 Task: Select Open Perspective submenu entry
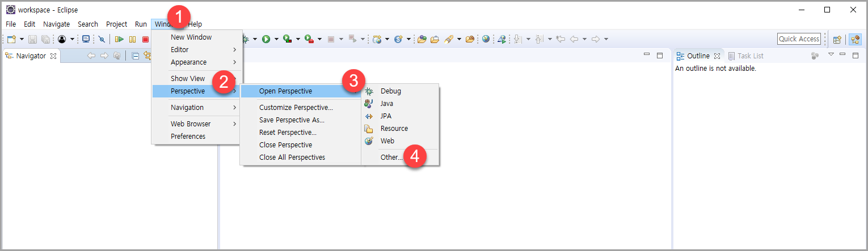(301, 91)
